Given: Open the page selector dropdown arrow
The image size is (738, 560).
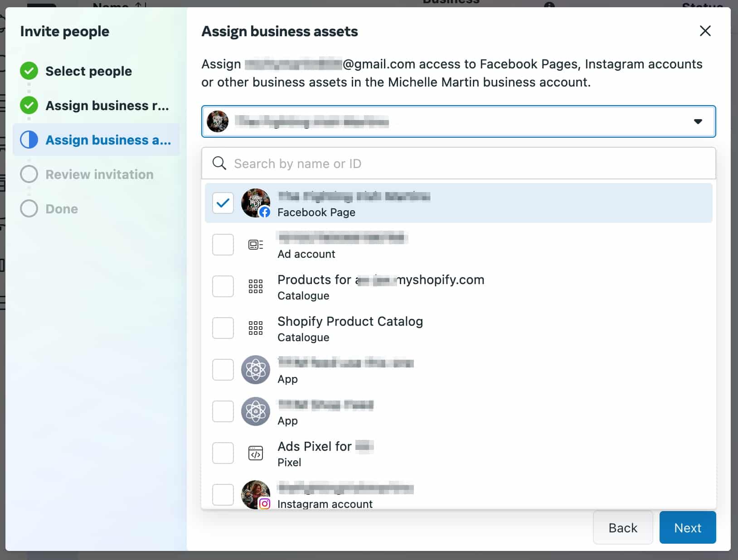Looking at the screenshot, I should point(697,121).
